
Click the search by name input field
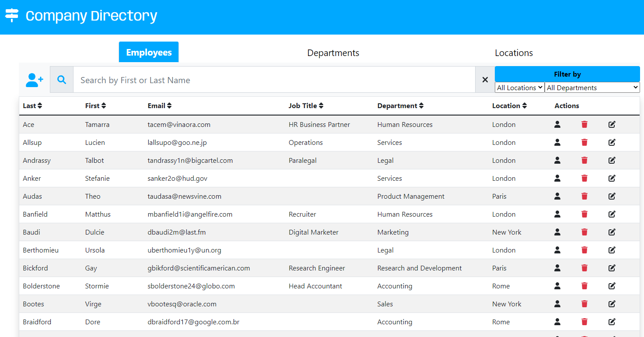273,80
